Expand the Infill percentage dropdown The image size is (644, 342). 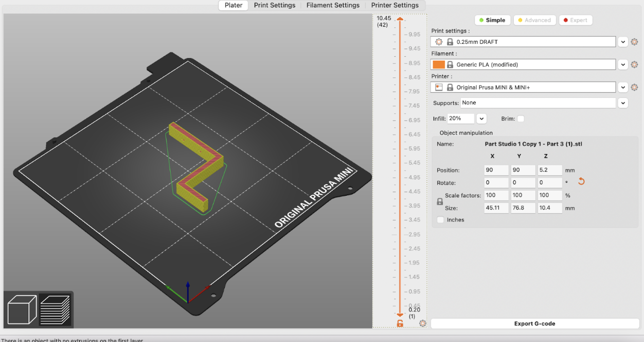[x=481, y=118]
